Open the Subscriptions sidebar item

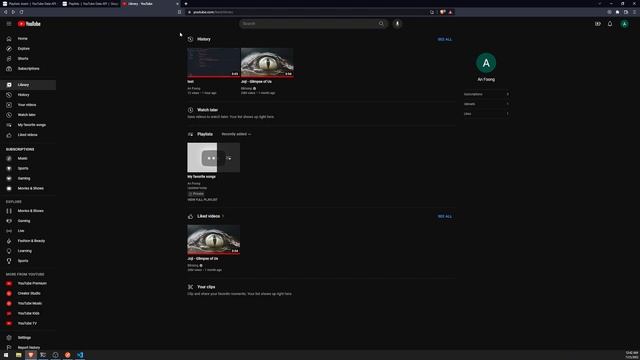tap(28, 69)
